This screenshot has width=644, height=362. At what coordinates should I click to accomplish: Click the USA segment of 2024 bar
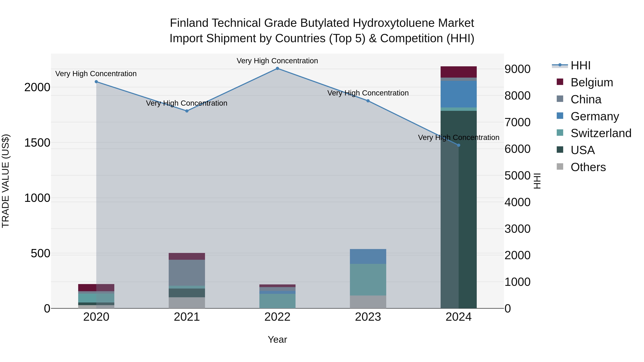pyautogui.click(x=458, y=209)
